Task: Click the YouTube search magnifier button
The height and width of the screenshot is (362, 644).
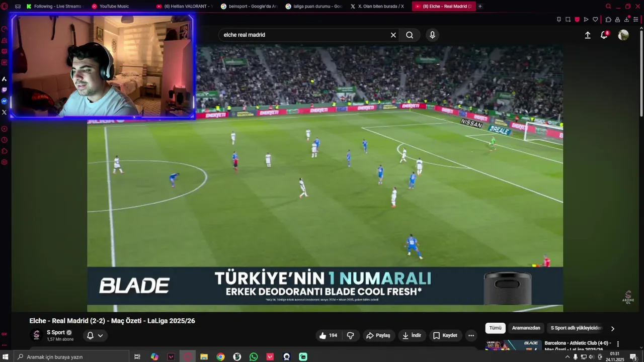Action: pos(410,35)
